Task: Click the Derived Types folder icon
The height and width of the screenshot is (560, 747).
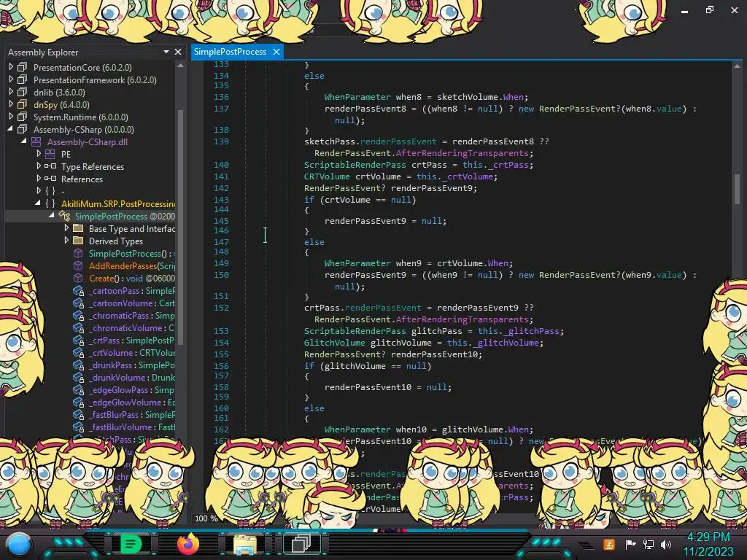Action: [x=78, y=241]
